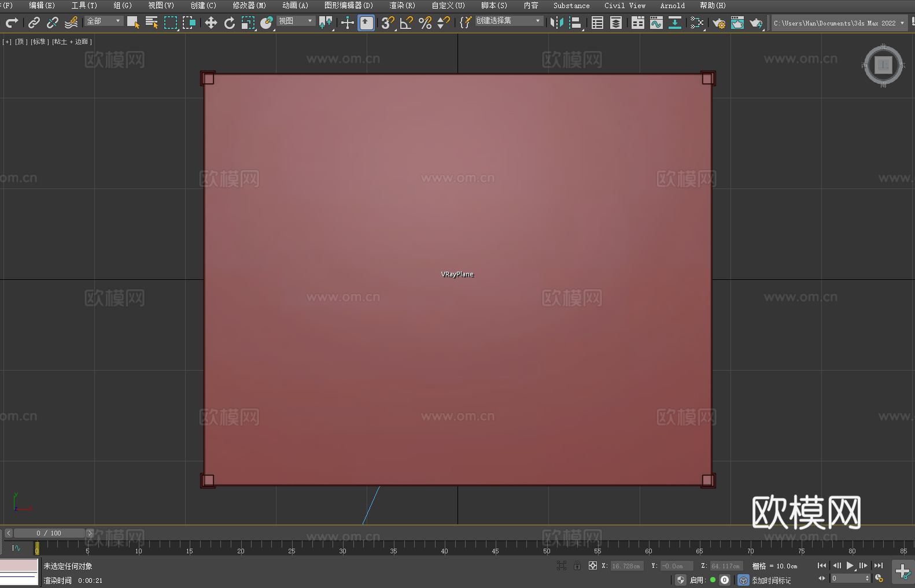This screenshot has height=588, width=915.
Task: Open the 工具(T) menu
Action: coord(84,5)
